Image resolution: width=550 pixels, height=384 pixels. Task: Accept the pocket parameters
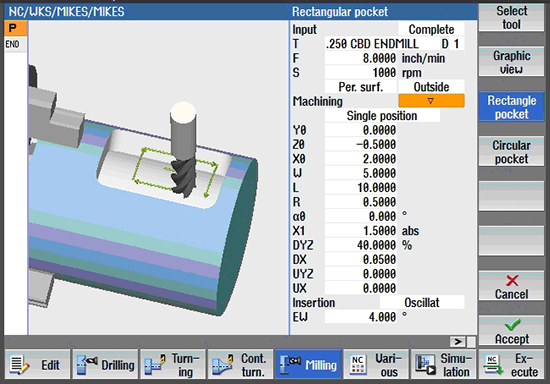[511, 331]
